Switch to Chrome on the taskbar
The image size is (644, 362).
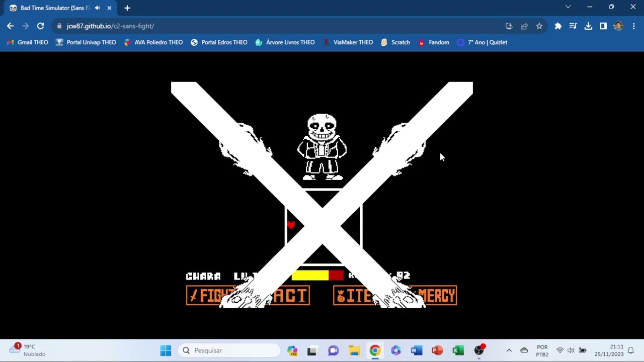(x=375, y=350)
